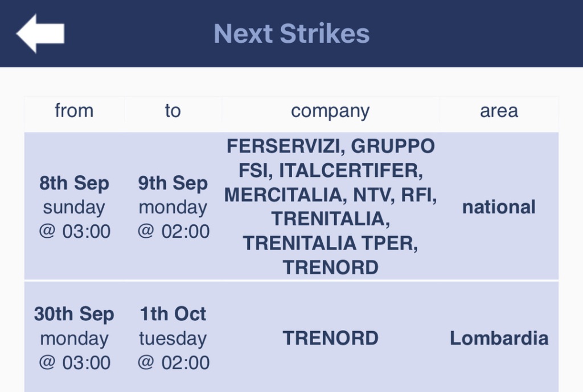Select the Lombardia area cell
The height and width of the screenshot is (392, 583).
499,338
